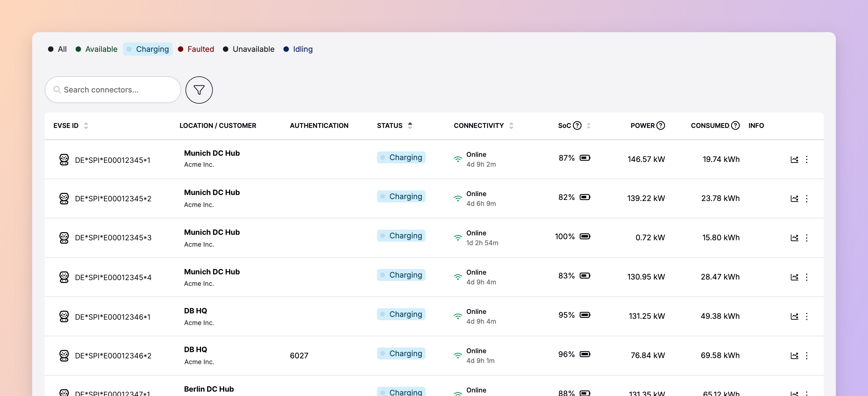
Task: Click connector plug icon for DE*SPI*E00012346*1
Action: pos(64,316)
